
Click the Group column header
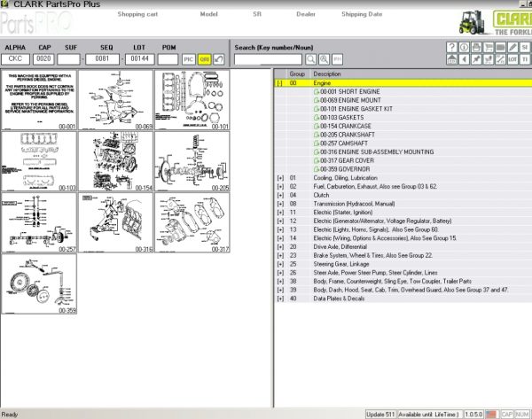pyautogui.click(x=297, y=74)
